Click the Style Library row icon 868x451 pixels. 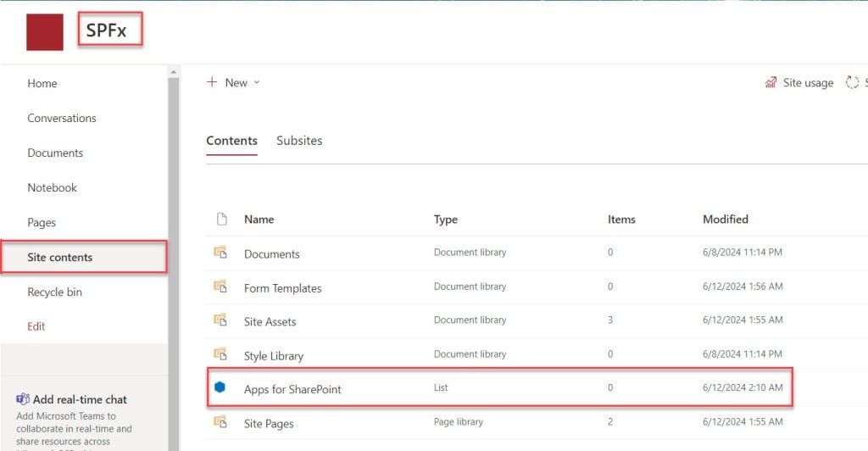(220, 354)
